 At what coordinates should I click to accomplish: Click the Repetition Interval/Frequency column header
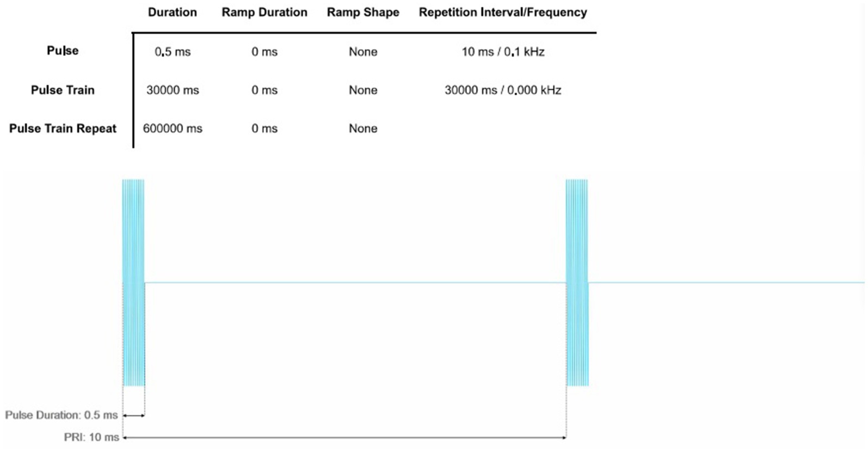[x=503, y=13]
